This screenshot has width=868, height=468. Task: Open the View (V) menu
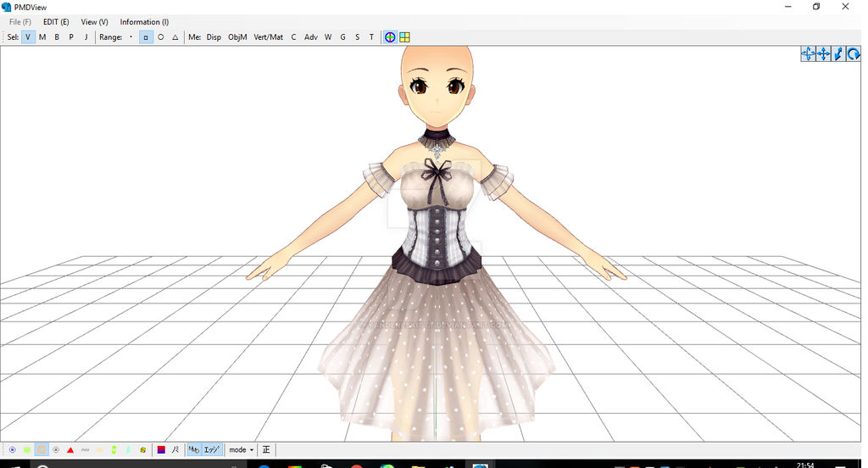95,21
